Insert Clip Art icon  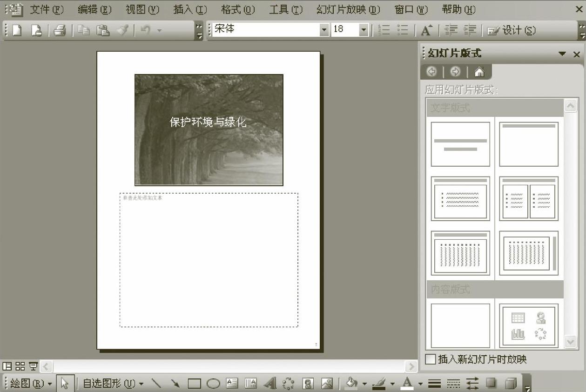pyautogui.click(x=308, y=384)
